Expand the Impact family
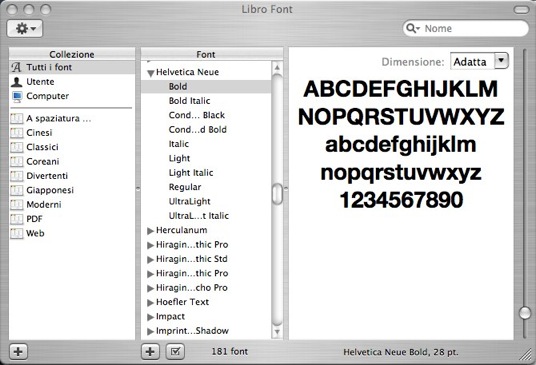 [150, 317]
